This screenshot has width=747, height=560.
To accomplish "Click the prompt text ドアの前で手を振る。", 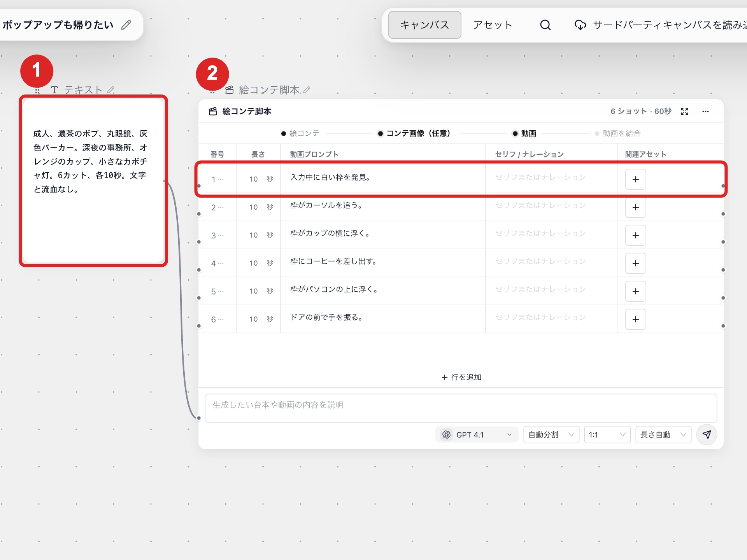I will click(x=327, y=317).
